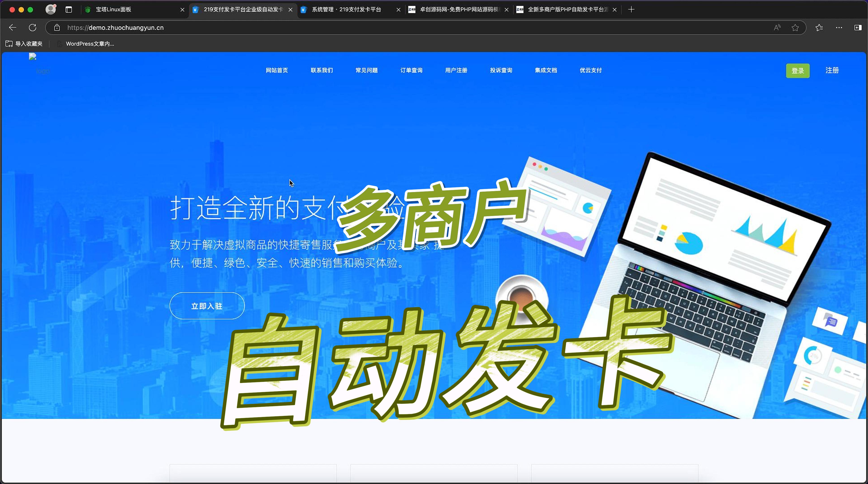Close the 宝塔Linux面板 tab
Screen dimensions: 868x484
[182, 10]
